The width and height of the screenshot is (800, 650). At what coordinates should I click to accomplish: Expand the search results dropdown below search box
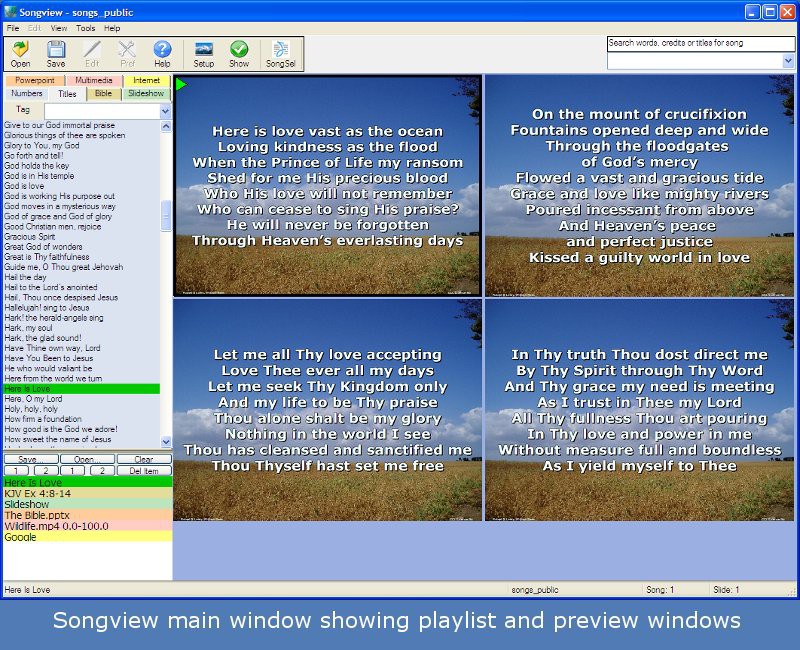pos(788,61)
